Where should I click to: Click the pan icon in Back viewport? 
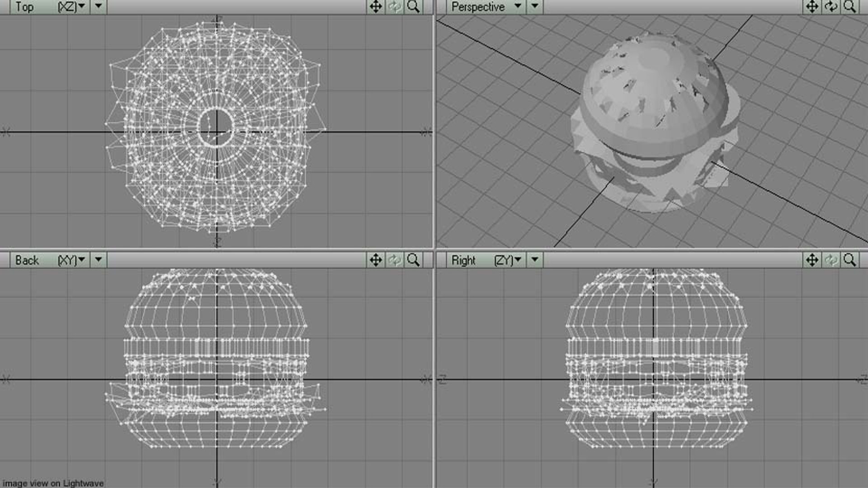pyautogui.click(x=376, y=260)
